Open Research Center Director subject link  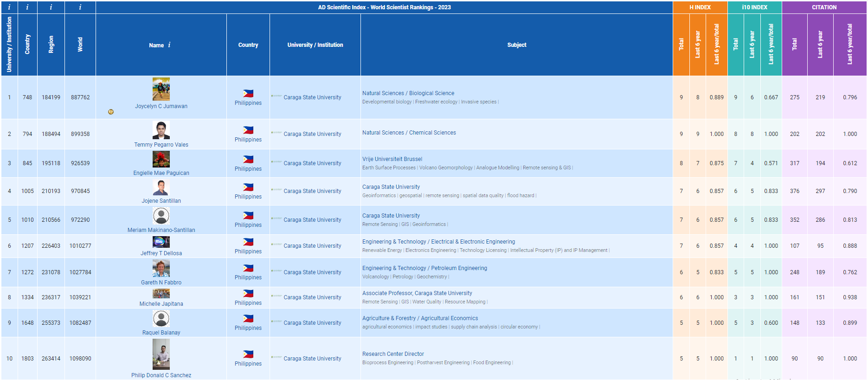click(393, 354)
